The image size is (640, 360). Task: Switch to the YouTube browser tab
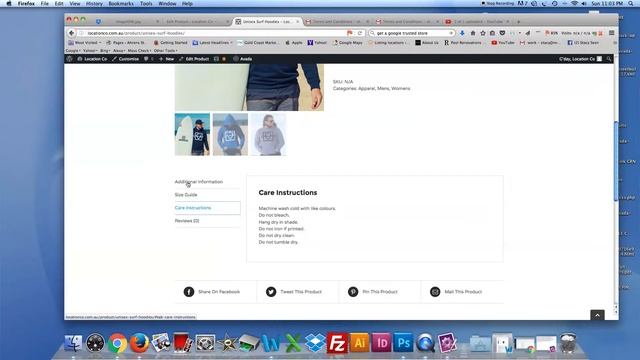coord(477,22)
